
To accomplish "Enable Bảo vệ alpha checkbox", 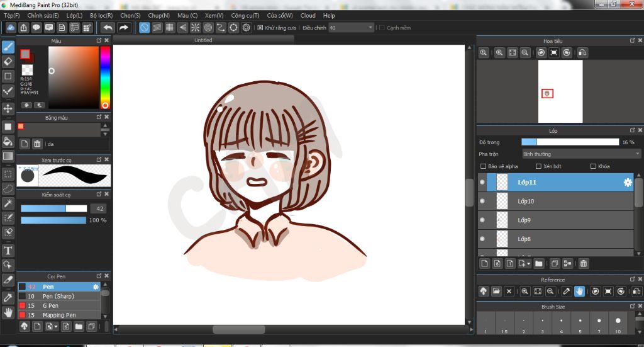I will (x=483, y=166).
